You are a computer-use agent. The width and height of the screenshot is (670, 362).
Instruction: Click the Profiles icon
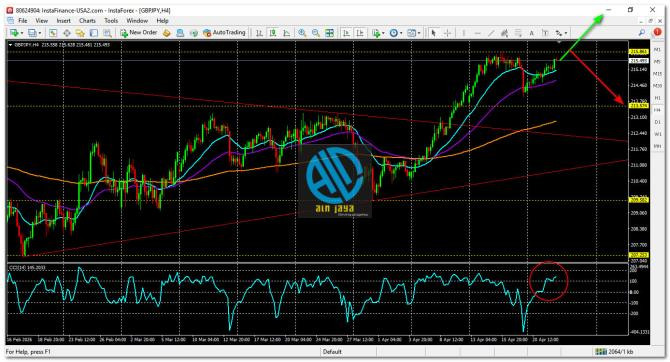(x=32, y=33)
